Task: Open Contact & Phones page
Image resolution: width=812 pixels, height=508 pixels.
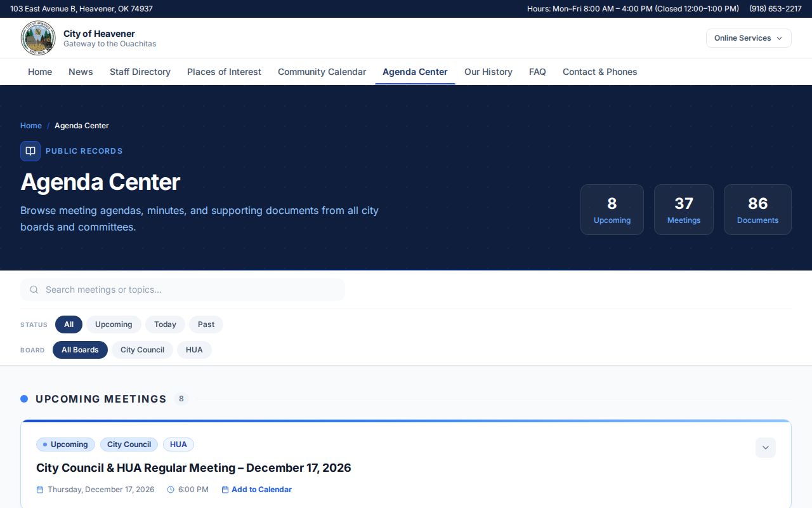Action: (599, 72)
